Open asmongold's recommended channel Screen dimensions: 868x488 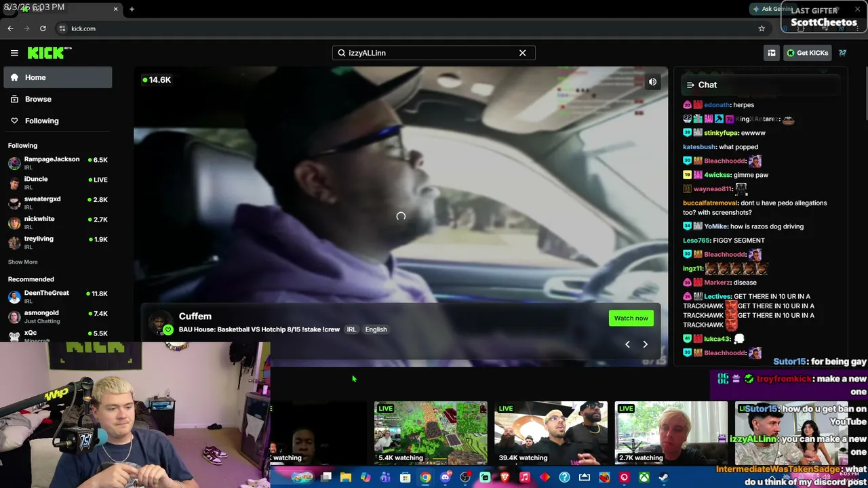pos(58,317)
